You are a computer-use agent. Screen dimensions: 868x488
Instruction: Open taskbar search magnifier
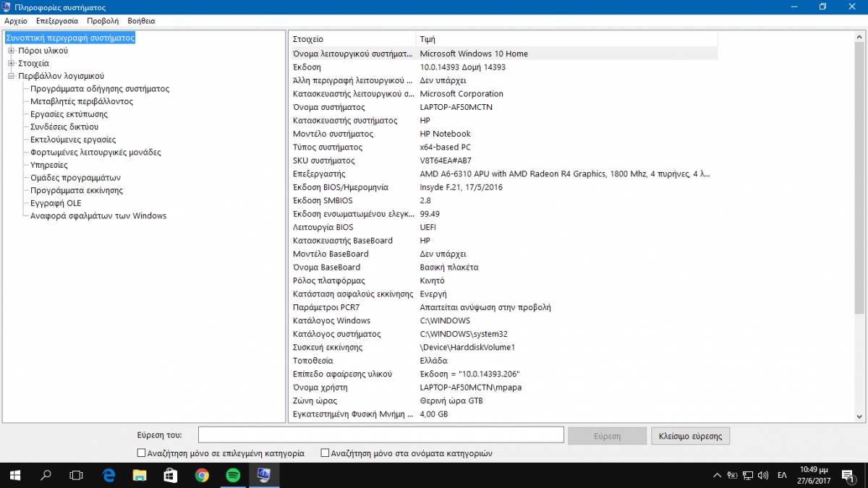pyautogui.click(x=46, y=475)
